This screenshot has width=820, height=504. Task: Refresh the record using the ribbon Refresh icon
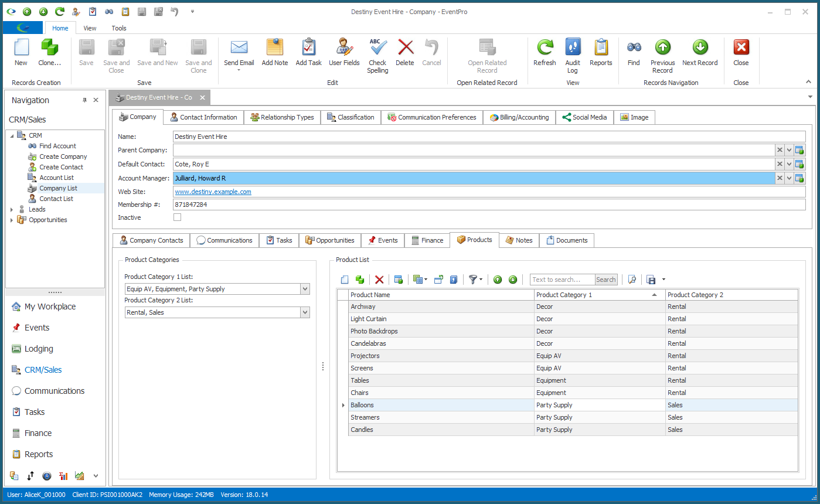[x=545, y=47]
